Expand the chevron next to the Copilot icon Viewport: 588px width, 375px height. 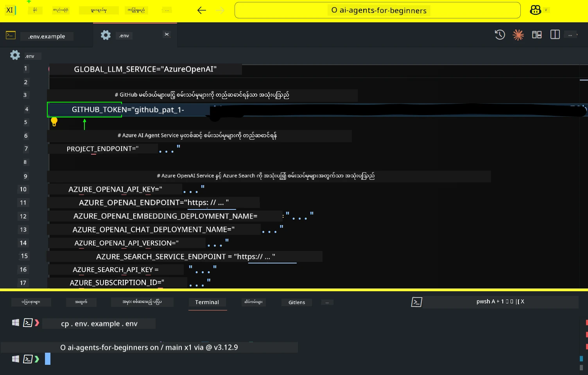[546, 11]
